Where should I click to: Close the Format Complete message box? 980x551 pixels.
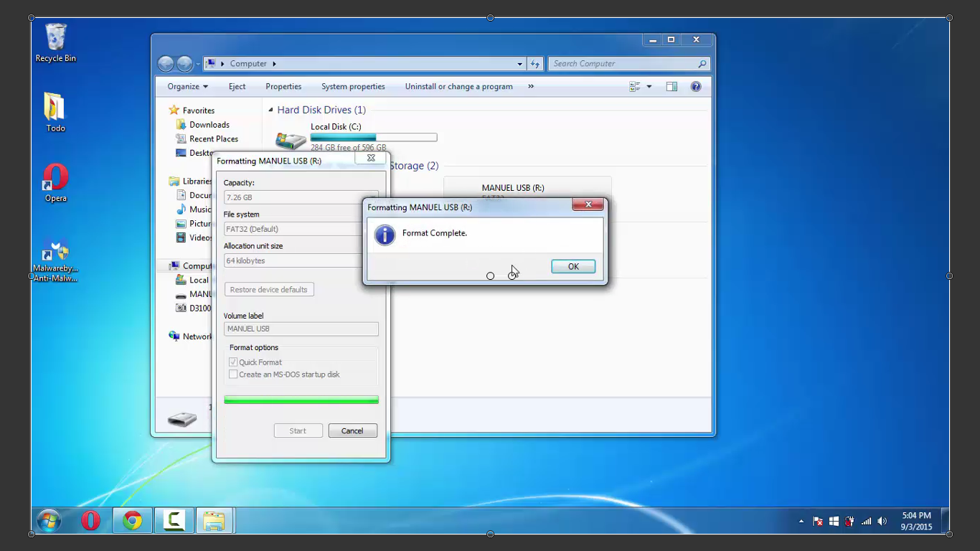coord(588,204)
